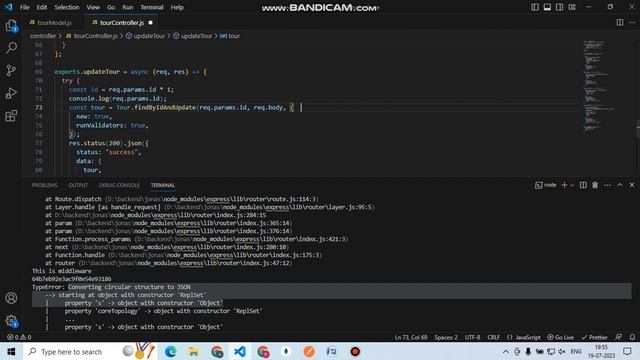Change indentation via Spaces: 2
This screenshot has height=360, width=640.
pos(446,337)
